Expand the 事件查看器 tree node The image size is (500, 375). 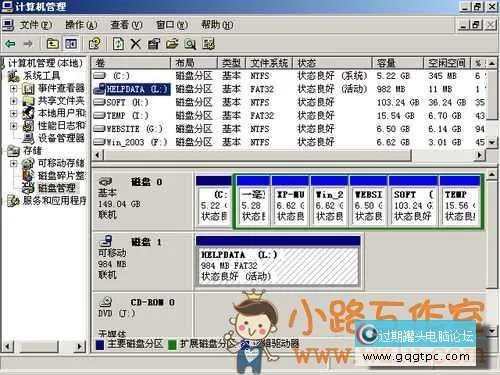pos(13,89)
